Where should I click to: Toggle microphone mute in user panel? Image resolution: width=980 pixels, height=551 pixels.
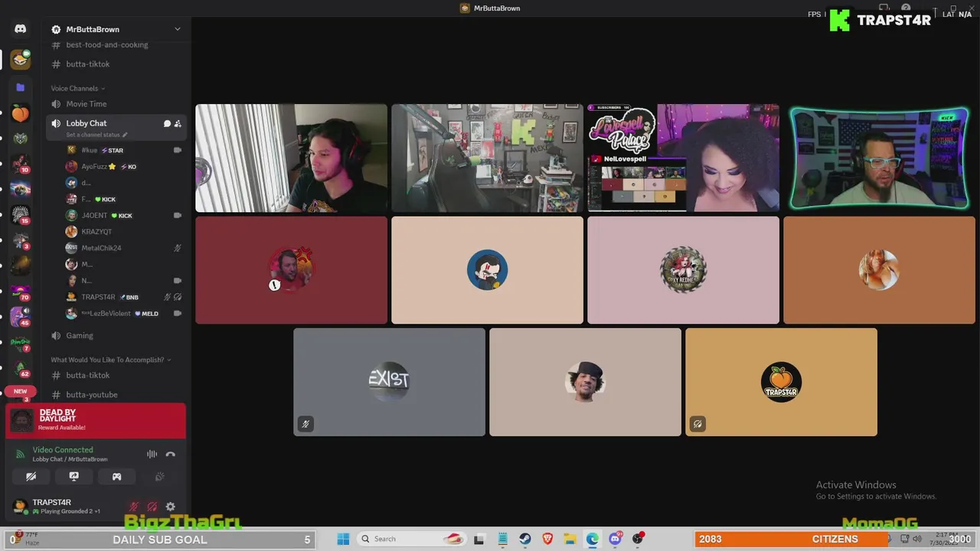pyautogui.click(x=134, y=507)
